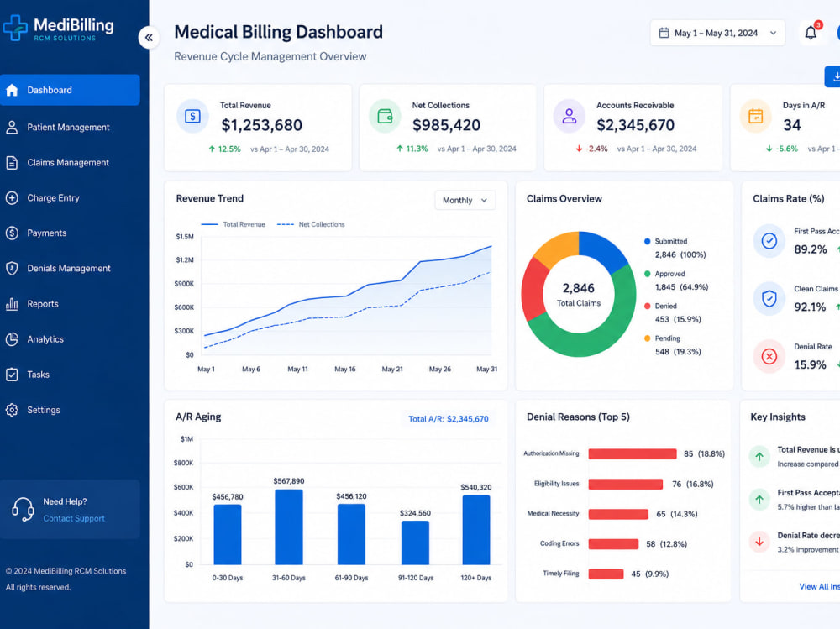Click donut chart center 2,846 Total Claims
Image resolution: width=840 pixels, height=629 pixels.
(x=579, y=295)
